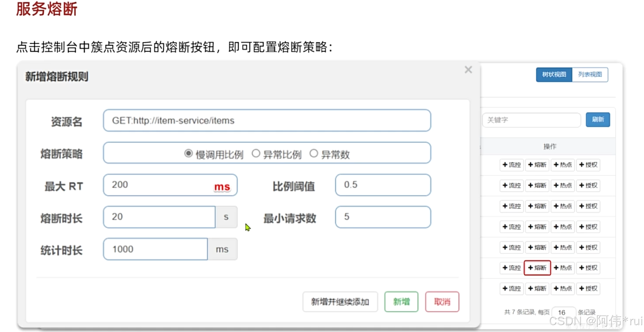Click 授权 button in fifth row
644x332 pixels.
coord(588,248)
